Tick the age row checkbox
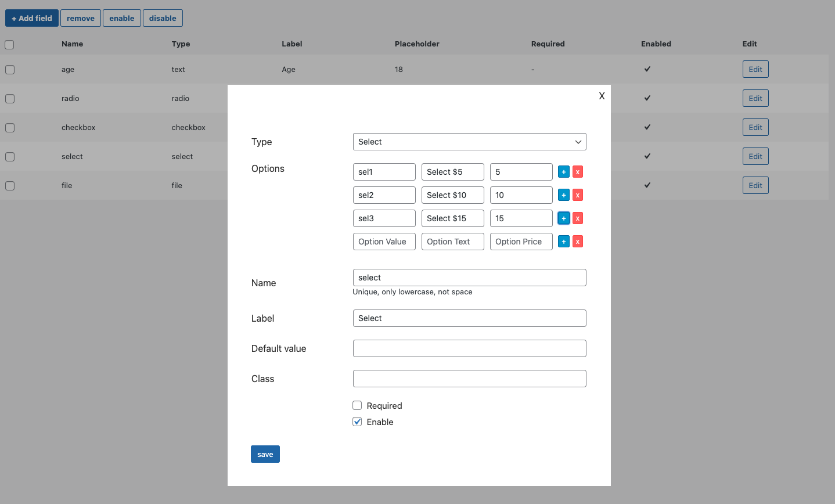The image size is (835, 504). point(10,70)
